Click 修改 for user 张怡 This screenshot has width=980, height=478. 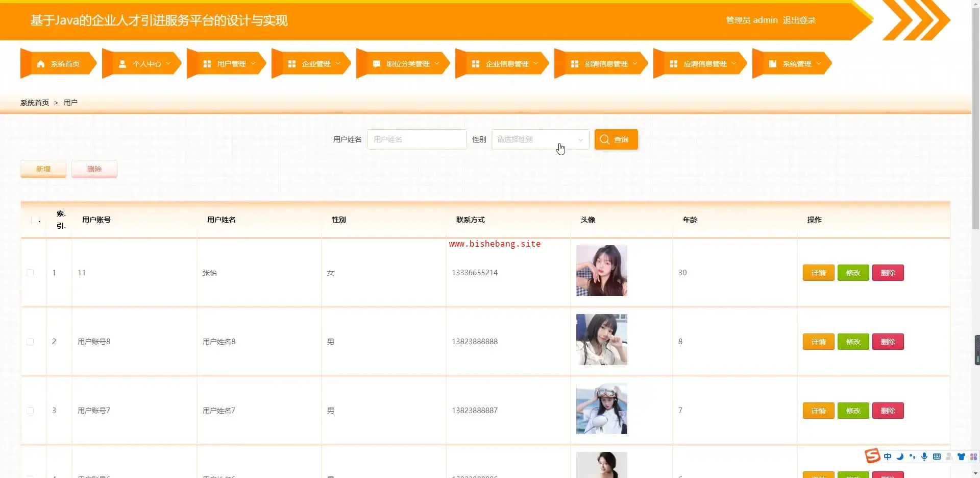pos(853,273)
